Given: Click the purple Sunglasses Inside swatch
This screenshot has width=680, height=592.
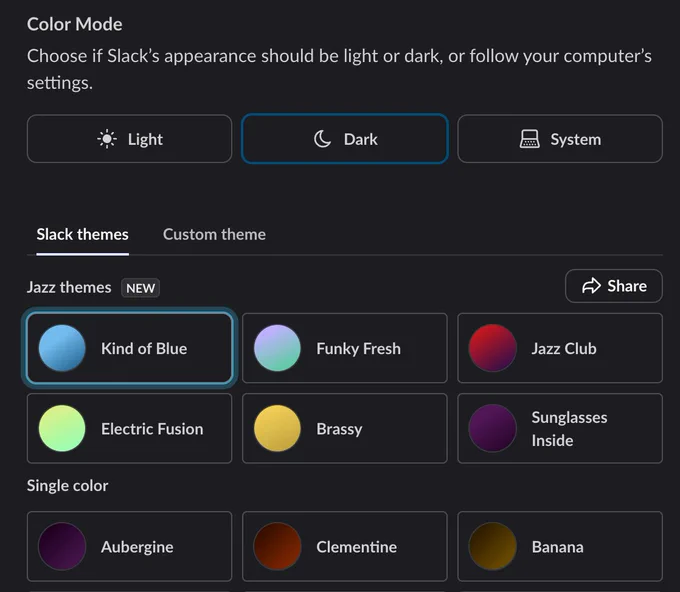Looking at the screenshot, I should click(493, 428).
